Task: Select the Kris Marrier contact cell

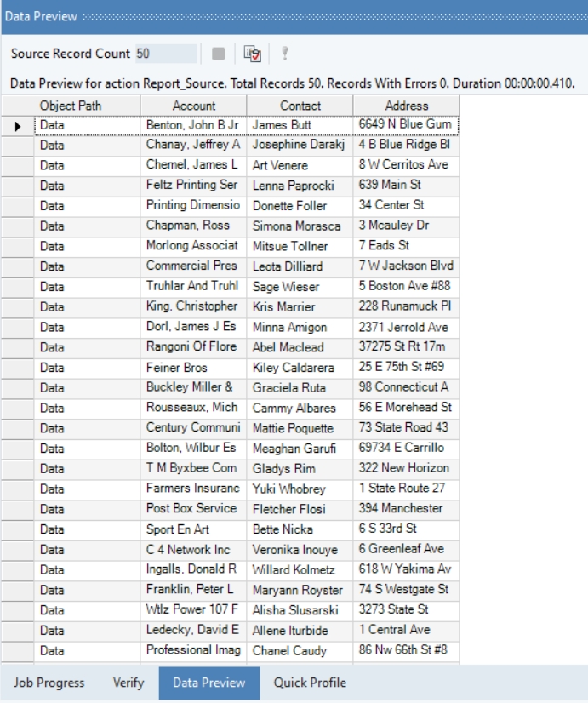Action: click(300, 306)
